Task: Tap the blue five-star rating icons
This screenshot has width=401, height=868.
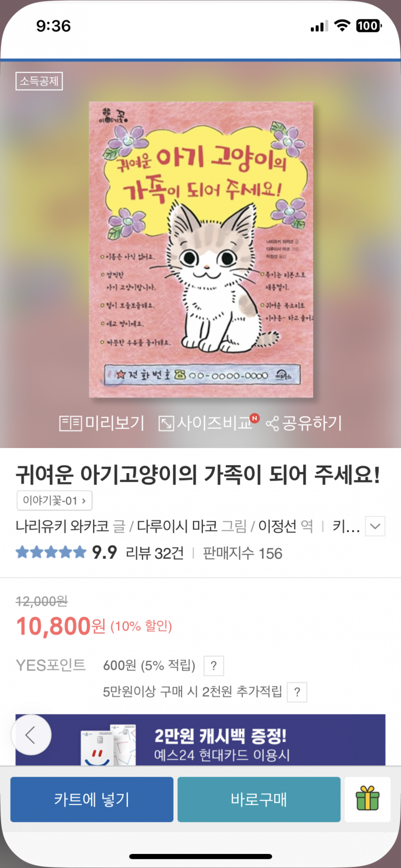Action: point(51,553)
